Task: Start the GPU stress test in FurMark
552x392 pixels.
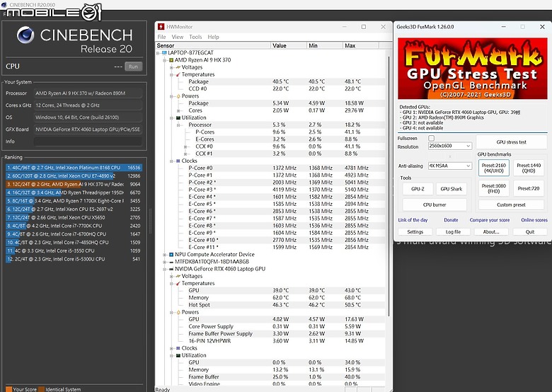Action: (x=511, y=142)
